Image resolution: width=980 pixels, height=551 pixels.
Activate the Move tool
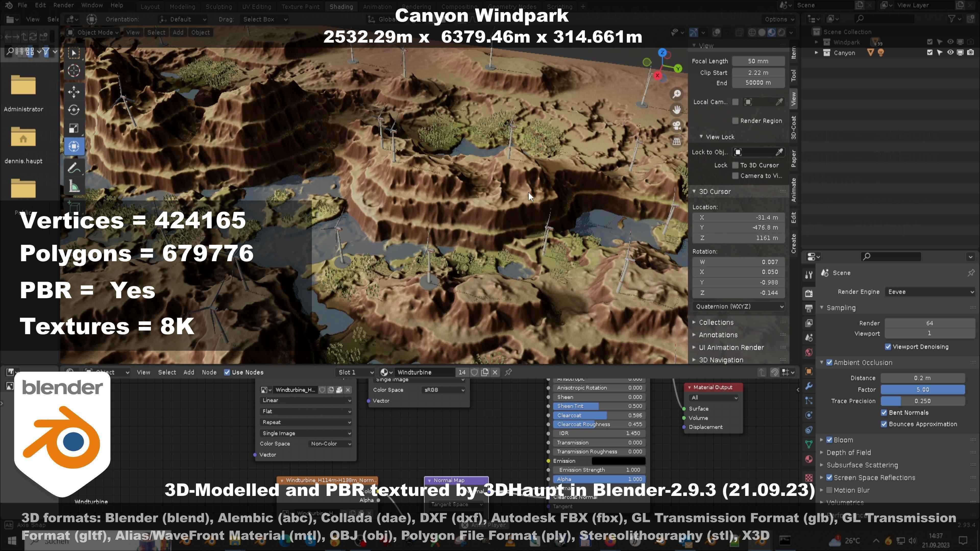(74, 92)
